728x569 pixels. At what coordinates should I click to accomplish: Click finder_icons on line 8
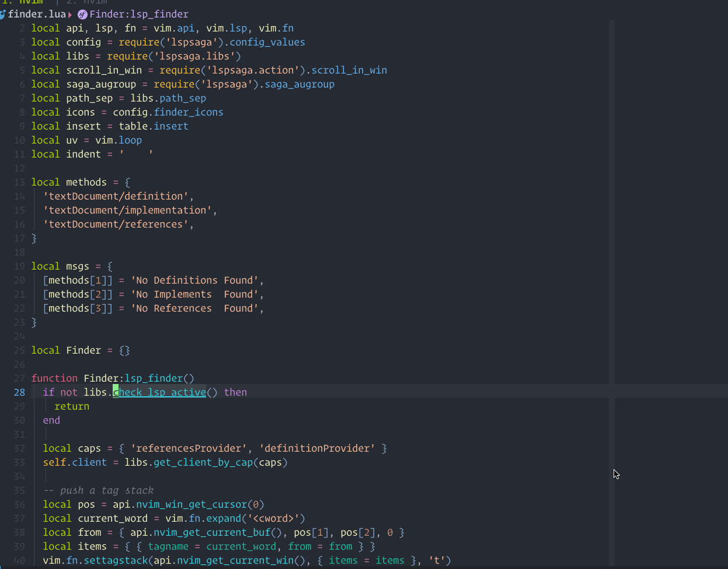(x=189, y=112)
